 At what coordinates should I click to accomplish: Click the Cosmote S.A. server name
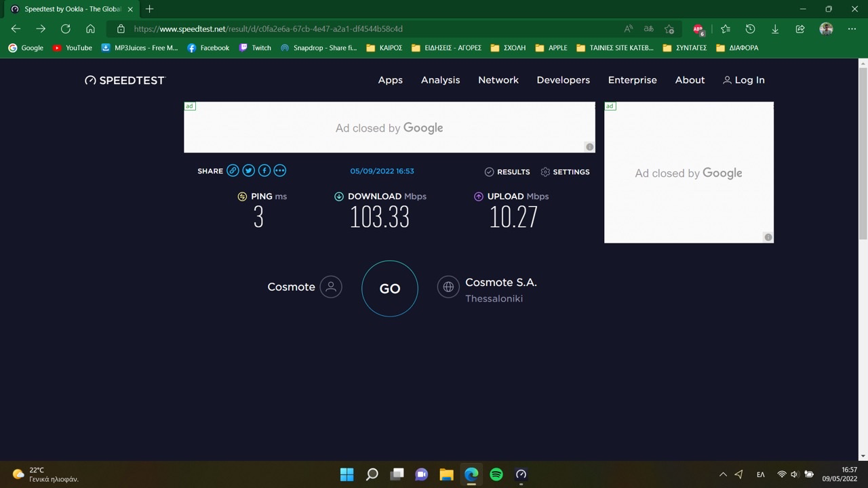501,283
